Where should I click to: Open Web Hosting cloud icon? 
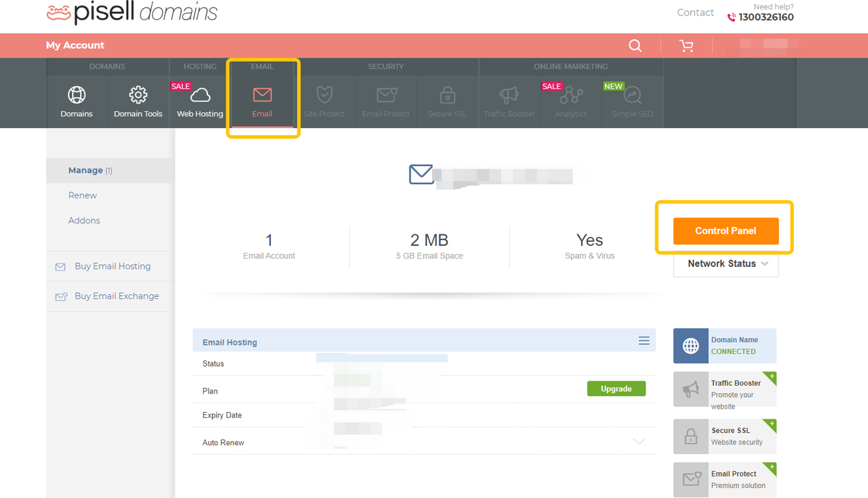click(x=200, y=95)
